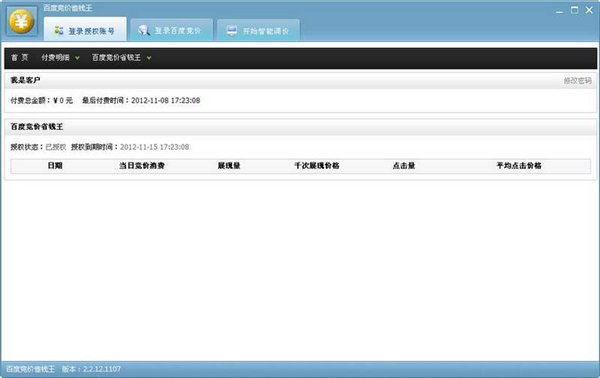This screenshot has width=600, height=378.
Task: Click the monitor icon on 开始智能调价 tab
Action: tap(232, 31)
